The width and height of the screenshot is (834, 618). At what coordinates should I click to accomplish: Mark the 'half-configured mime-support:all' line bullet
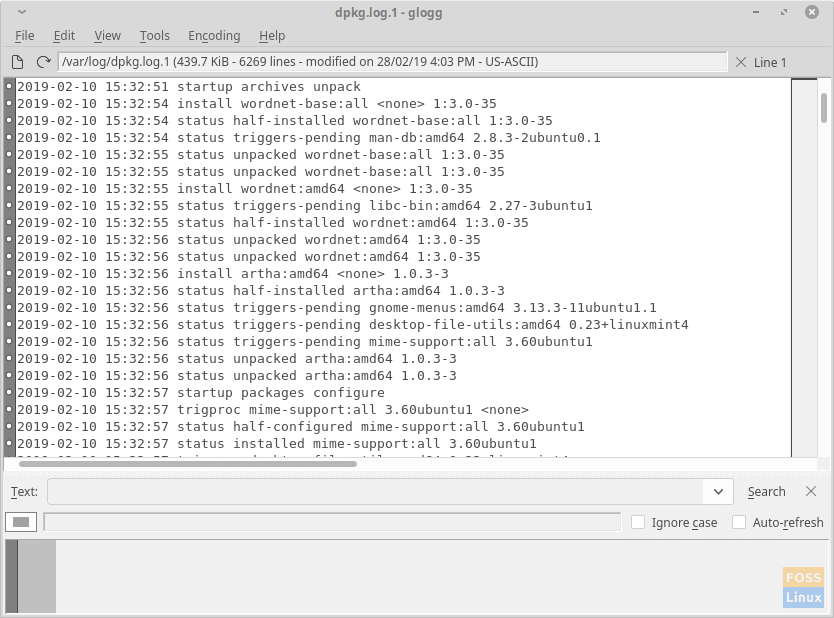[9, 427]
